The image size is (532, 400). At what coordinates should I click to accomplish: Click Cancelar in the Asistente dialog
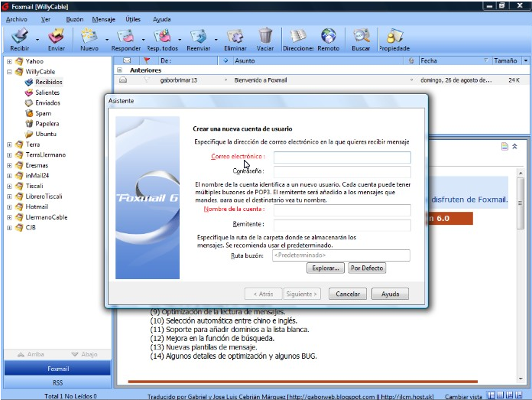coord(348,294)
